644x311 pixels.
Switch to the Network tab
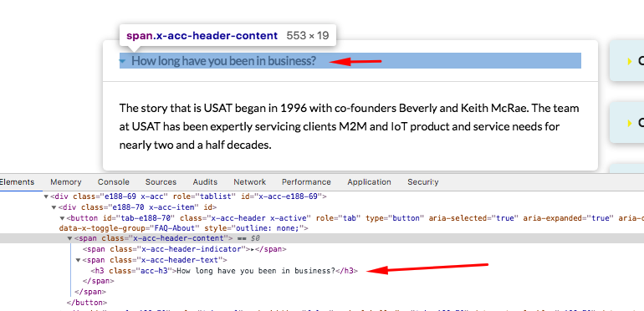pyautogui.click(x=250, y=181)
